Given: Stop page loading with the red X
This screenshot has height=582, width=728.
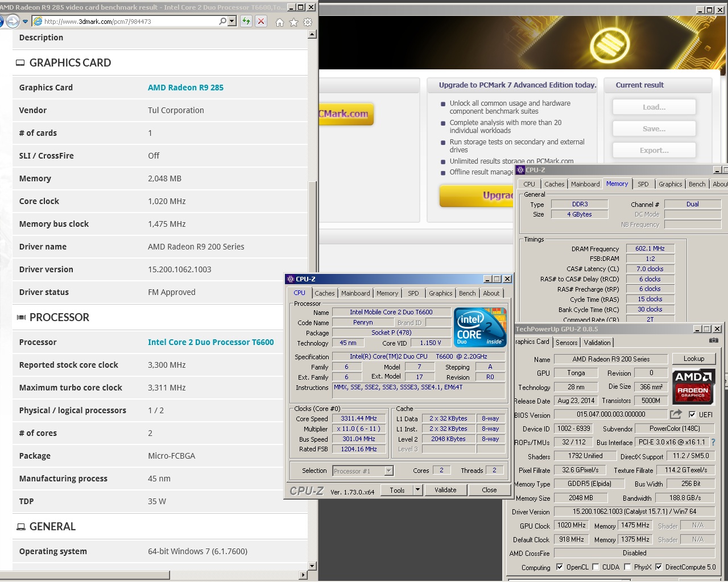Looking at the screenshot, I should (x=261, y=22).
